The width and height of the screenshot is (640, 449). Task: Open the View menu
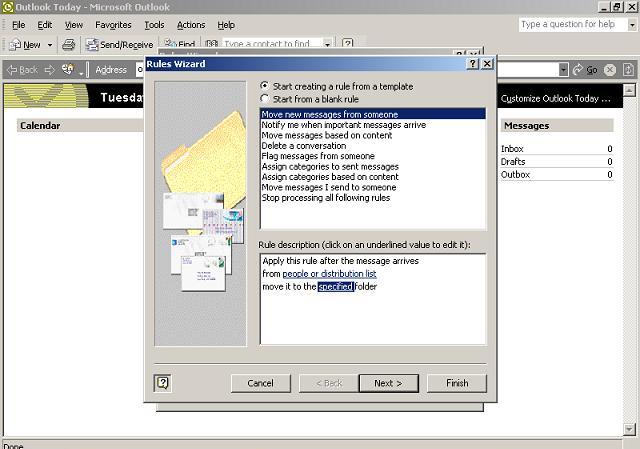(73, 25)
